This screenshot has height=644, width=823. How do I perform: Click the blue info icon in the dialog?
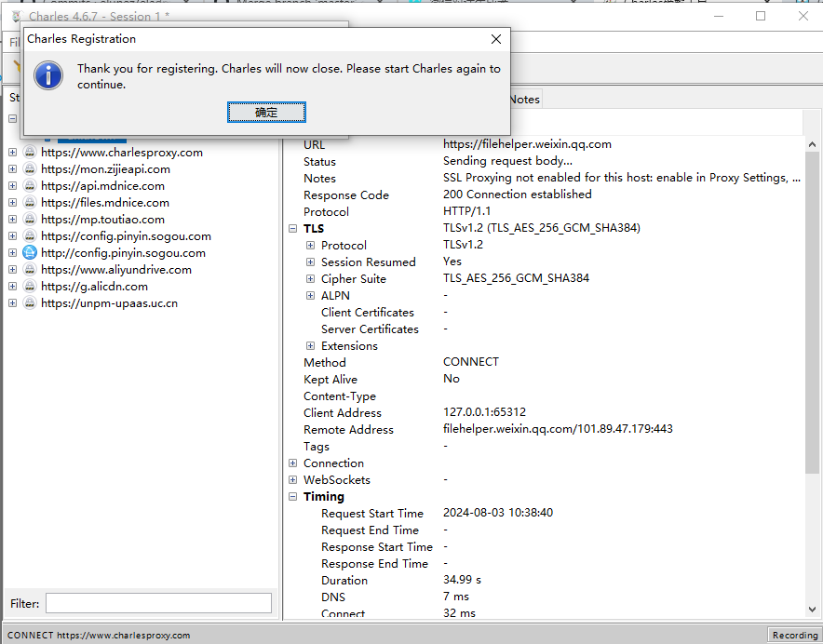47,75
